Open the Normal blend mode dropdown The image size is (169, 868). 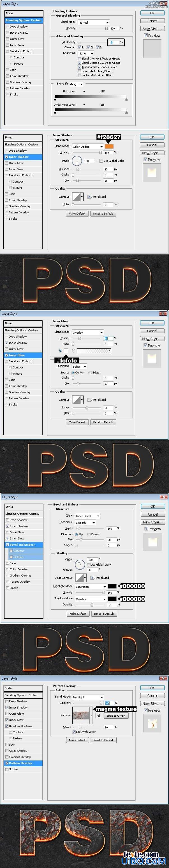93,22
